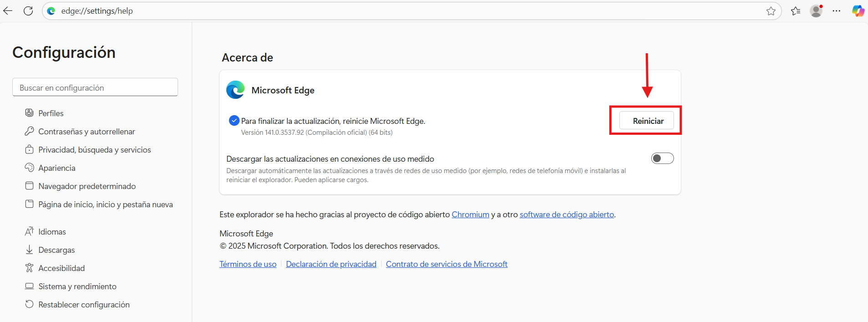This screenshot has width=868, height=322.
Task: Click in the Buscar en configuración field
Action: [95, 87]
